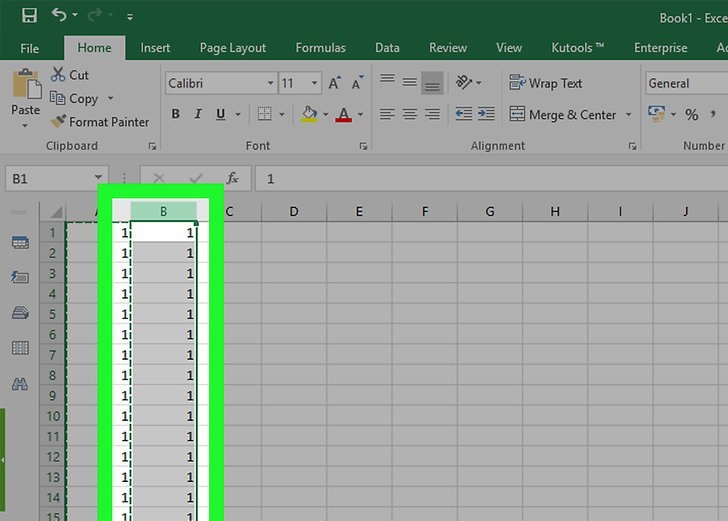Expand Fill Color dropdown arrow
Screen dimensions: 728x521
click(325, 114)
